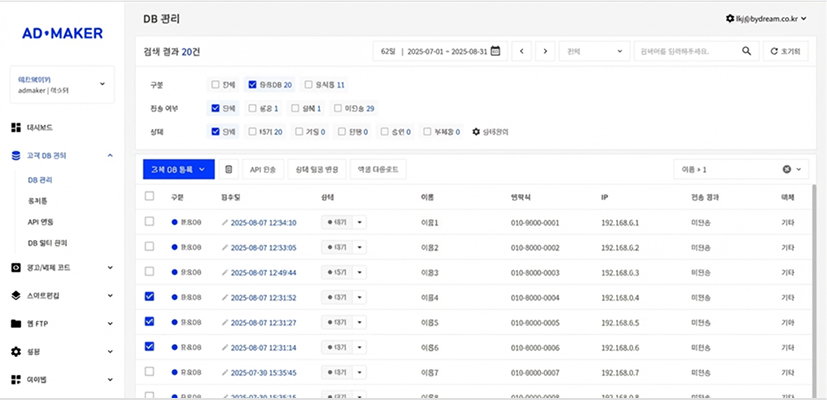The height and width of the screenshot is (400, 827).
Task: Click IP address 192.168.6.2
Action: coord(620,247)
